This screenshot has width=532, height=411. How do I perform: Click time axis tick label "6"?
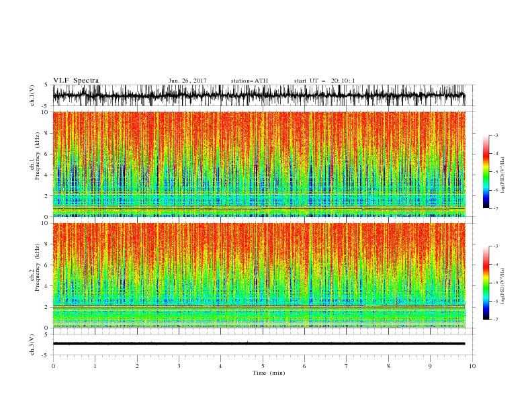point(304,366)
